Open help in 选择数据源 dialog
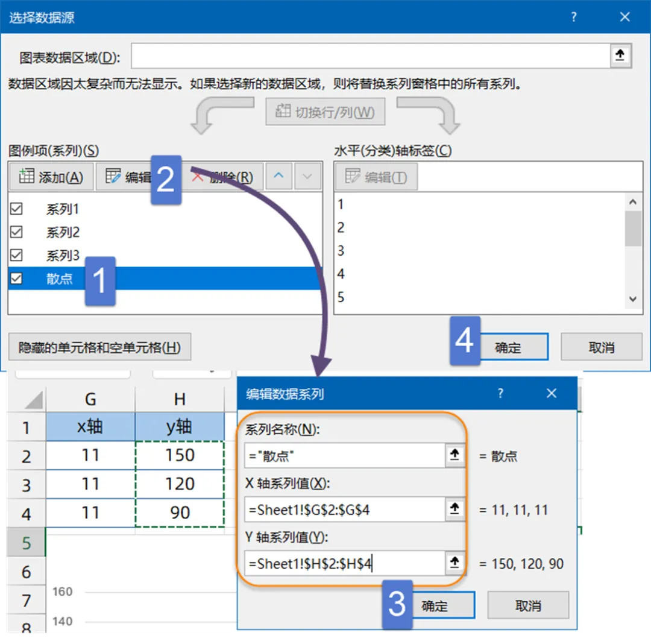The image size is (651, 644). (x=574, y=17)
